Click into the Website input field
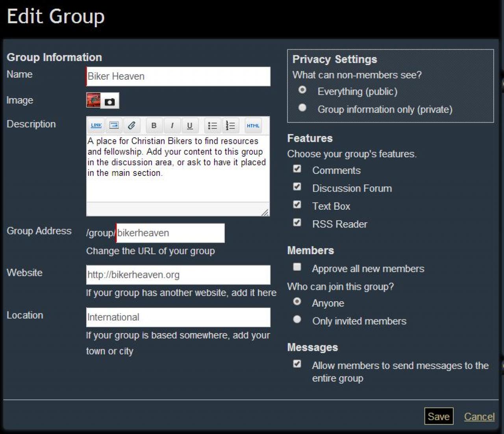Screen dimensions: 504x434 (x=178, y=275)
